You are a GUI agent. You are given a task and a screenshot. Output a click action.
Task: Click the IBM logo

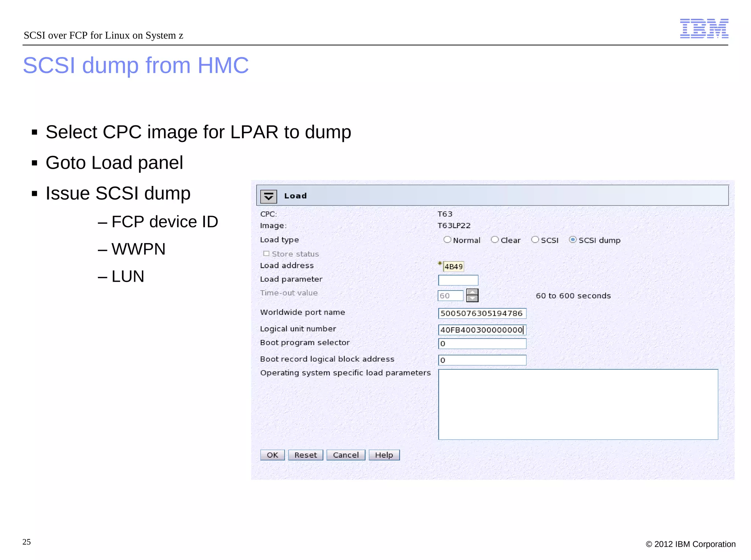pyautogui.click(x=704, y=29)
